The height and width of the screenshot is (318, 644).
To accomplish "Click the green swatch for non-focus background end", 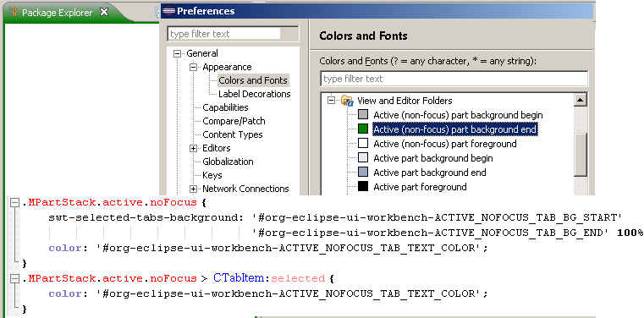I will tap(363, 129).
